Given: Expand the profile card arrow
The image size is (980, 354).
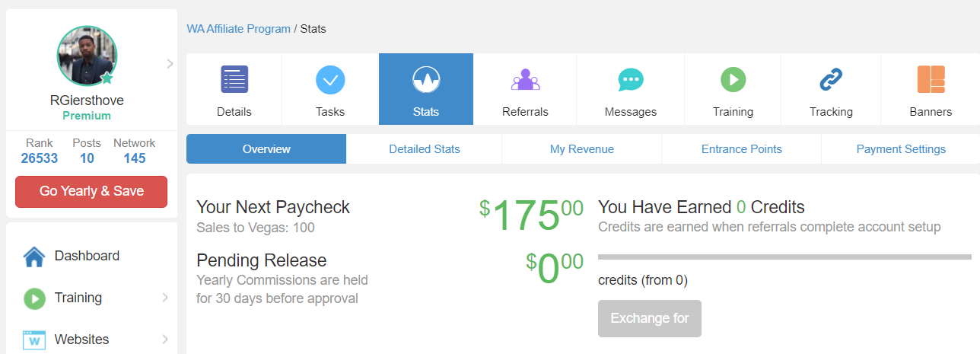Looking at the screenshot, I should click(170, 64).
